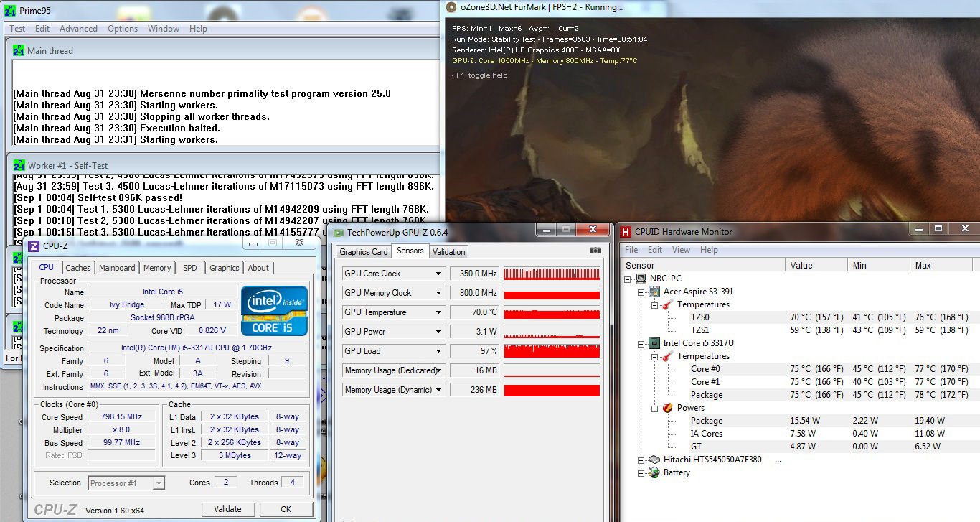The image size is (980, 522).
Task: Click the Validate button in CPU-Z
Action: tap(227, 509)
